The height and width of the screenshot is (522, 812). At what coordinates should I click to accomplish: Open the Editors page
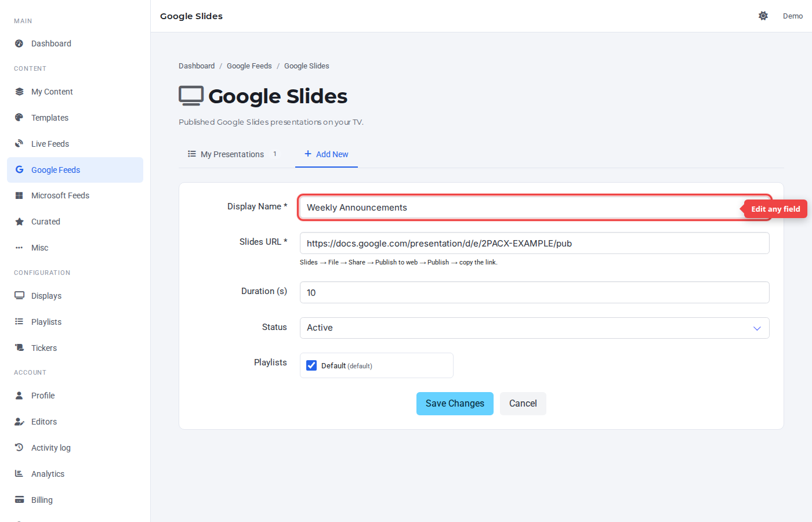(75, 422)
